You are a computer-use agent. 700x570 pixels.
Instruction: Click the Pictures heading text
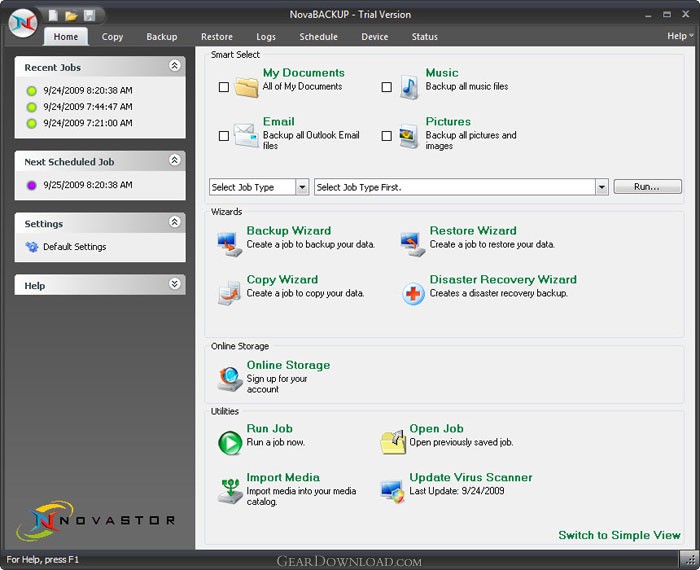point(448,121)
